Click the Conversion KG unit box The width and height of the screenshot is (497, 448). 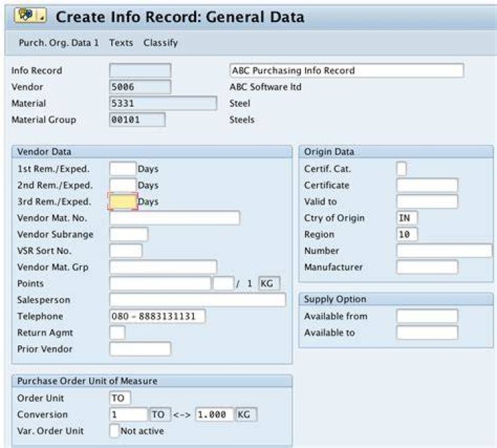pyautogui.click(x=246, y=415)
